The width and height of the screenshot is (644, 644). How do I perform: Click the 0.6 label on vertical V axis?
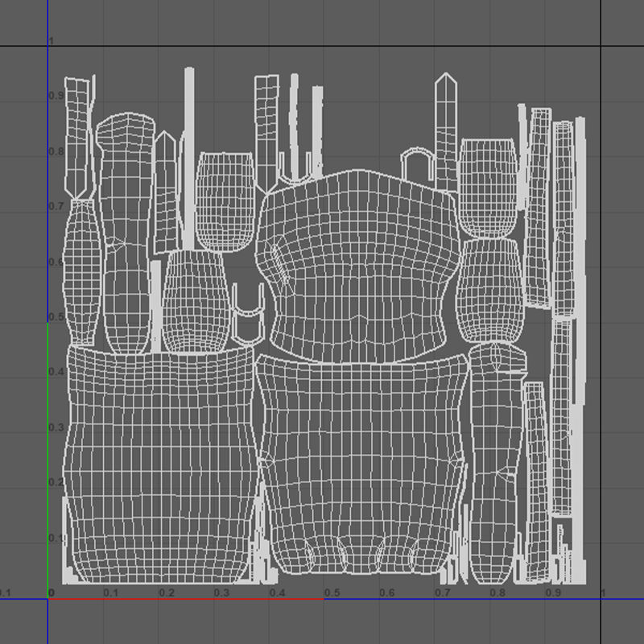56,262
